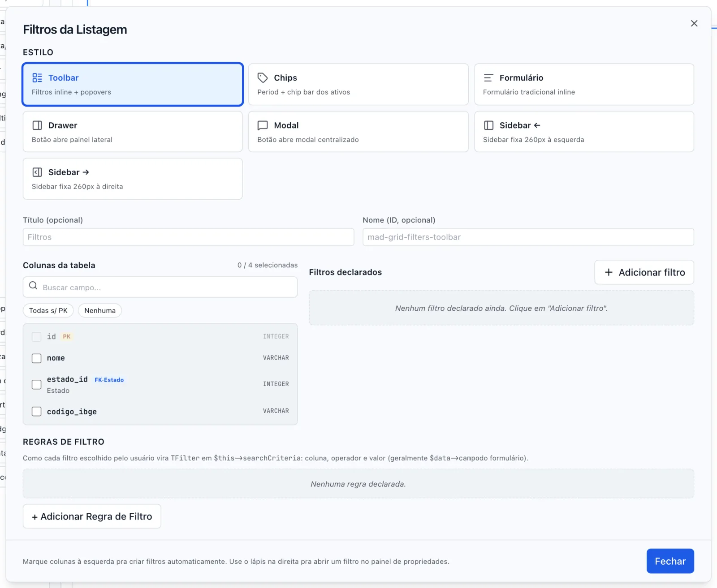Select the Todas s/ PK chip
Screen dimensions: 717x588
[48, 310]
